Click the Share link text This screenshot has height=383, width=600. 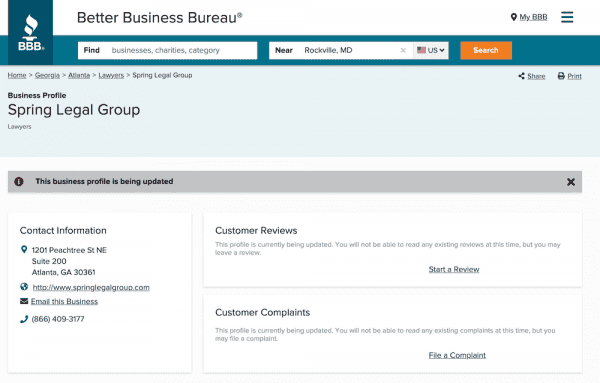(x=536, y=76)
